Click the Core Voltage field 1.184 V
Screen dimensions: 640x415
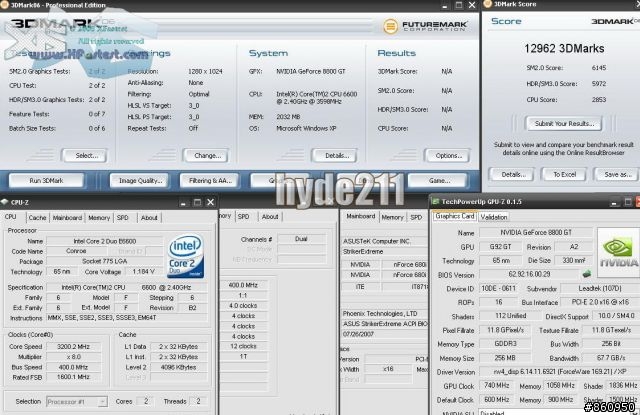(144, 271)
